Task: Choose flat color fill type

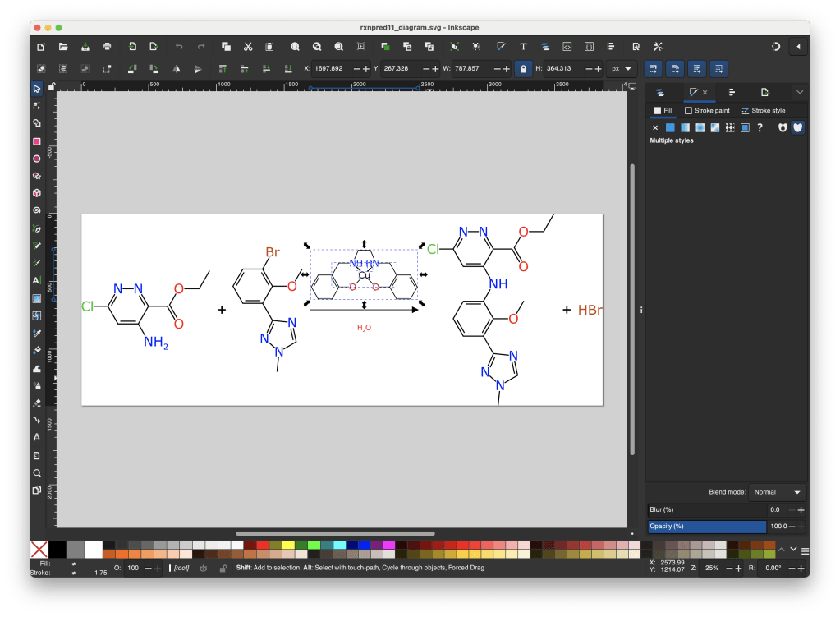Action: point(670,127)
